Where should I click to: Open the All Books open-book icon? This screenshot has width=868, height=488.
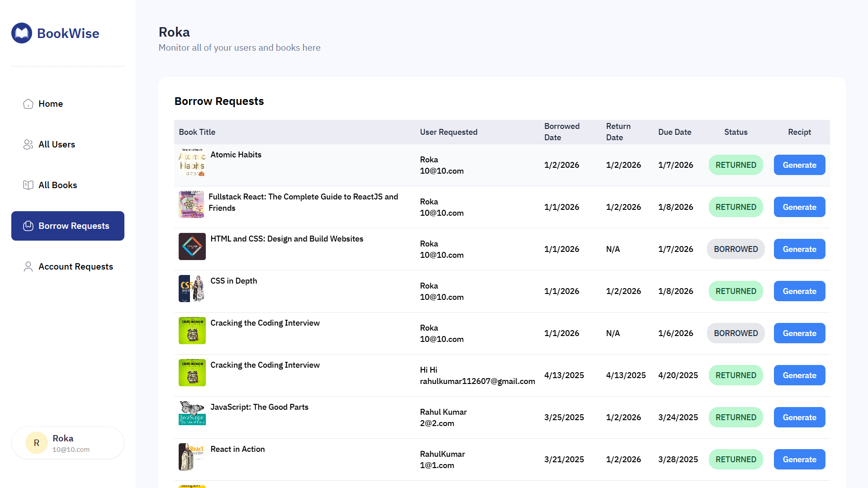pos(28,185)
